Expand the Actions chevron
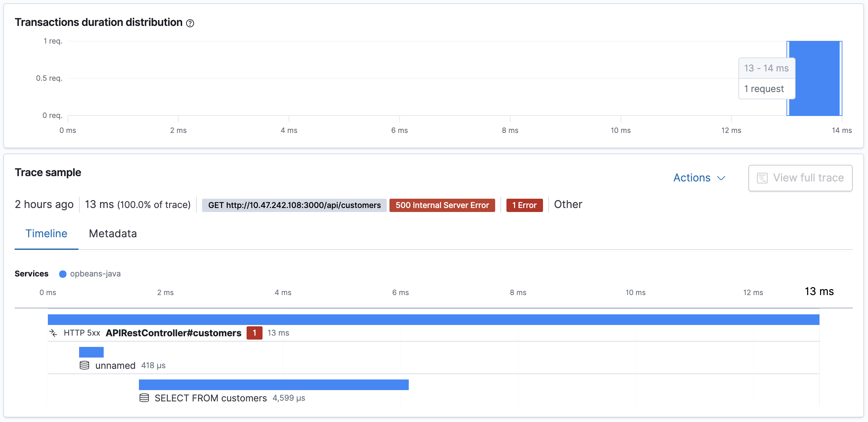868x422 pixels. pos(721,178)
